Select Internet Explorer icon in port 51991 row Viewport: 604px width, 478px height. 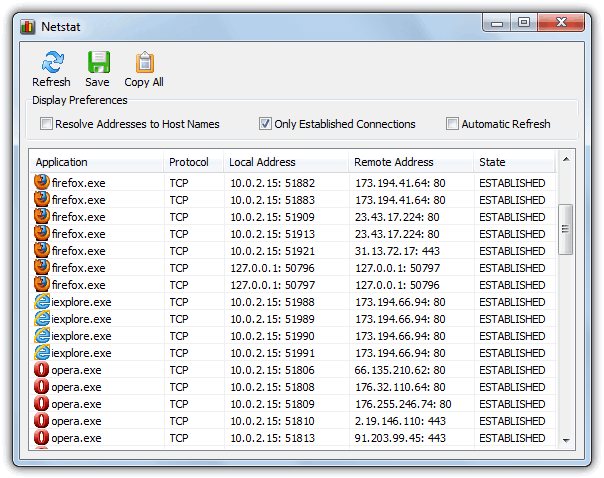[x=42, y=352]
